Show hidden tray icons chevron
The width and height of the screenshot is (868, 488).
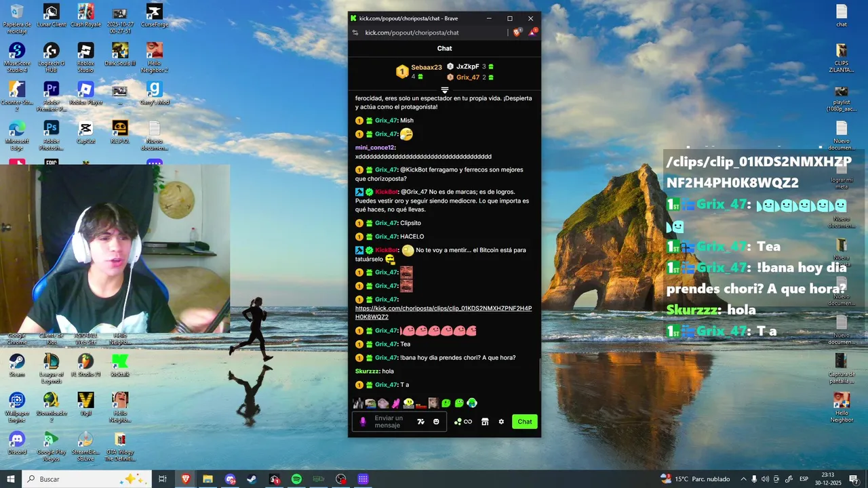coord(744,479)
